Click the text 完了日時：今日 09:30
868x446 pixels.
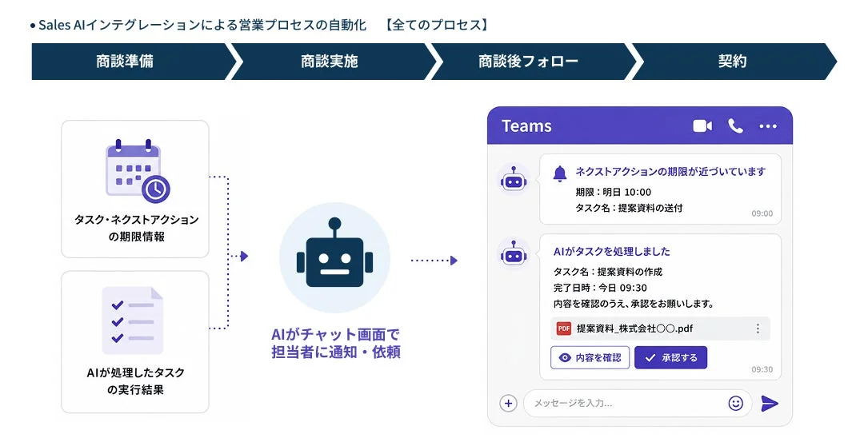coord(600,288)
